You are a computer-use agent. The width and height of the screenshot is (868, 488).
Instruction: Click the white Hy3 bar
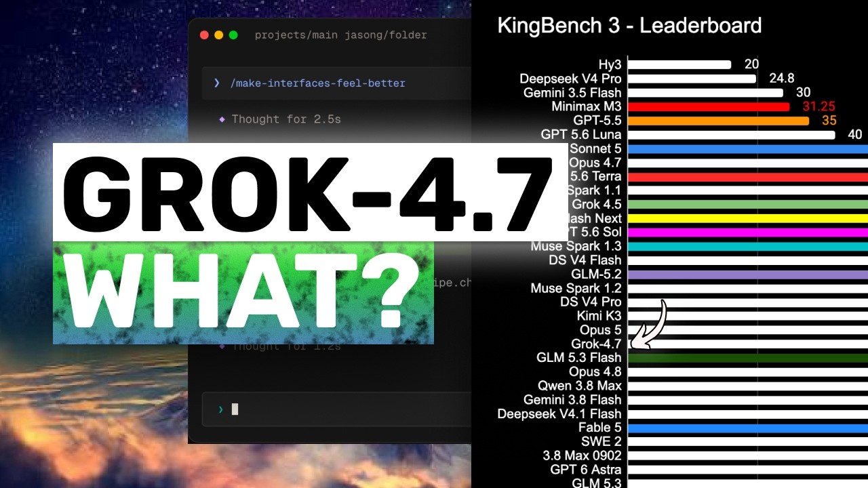(679, 65)
